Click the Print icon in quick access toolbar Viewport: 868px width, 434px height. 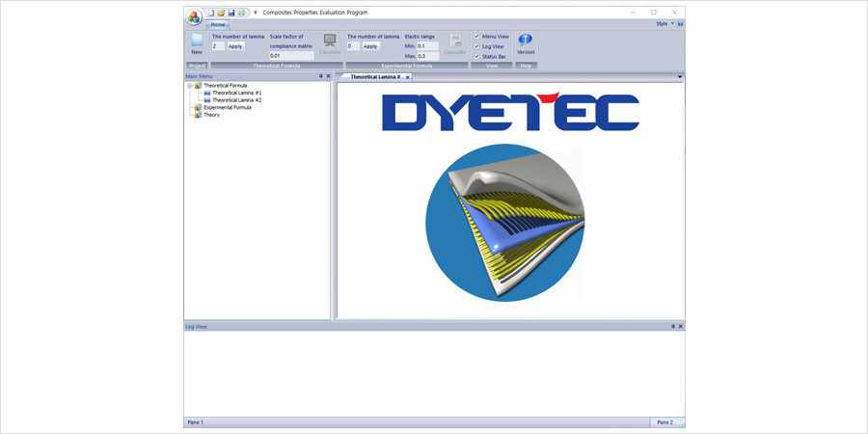click(x=241, y=13)
